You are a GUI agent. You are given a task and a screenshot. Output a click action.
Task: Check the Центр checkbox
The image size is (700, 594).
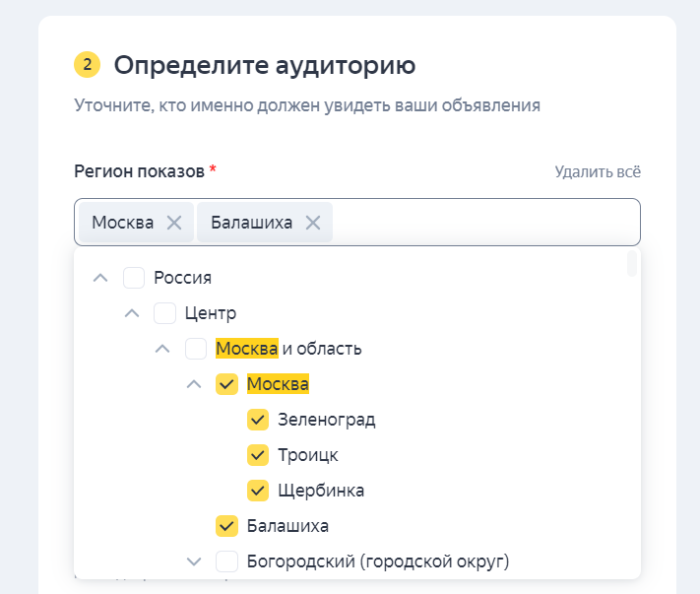164,313
